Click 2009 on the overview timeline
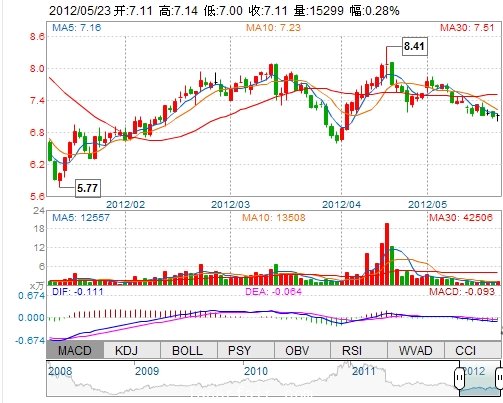The image size is (503, 403). [x=147, y=371]
